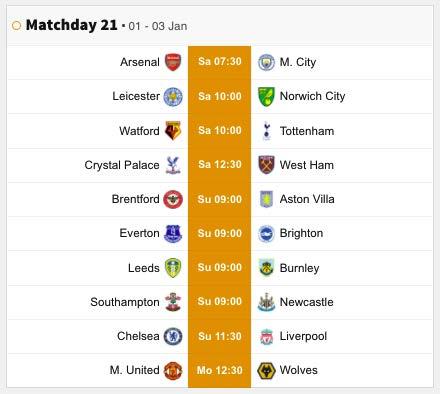Click the Manchester City club crest
440x394 pixels.
click(266, 62)
